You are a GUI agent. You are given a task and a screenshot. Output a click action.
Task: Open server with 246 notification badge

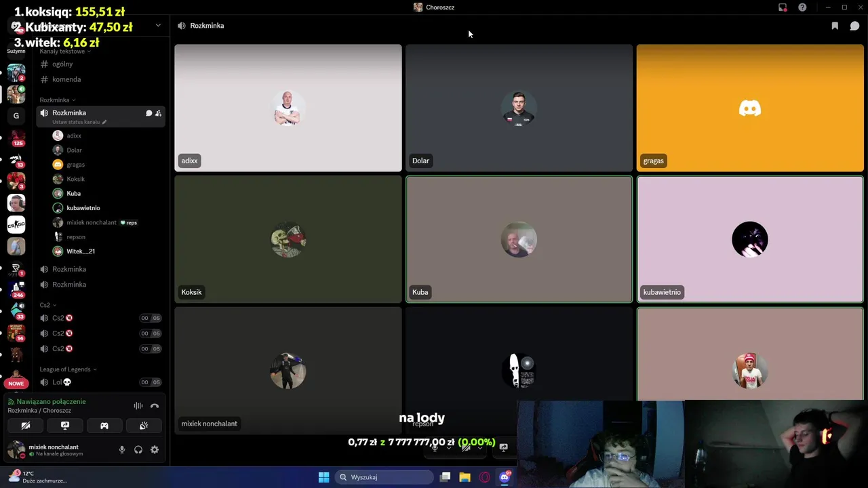[x=16, y=290]
